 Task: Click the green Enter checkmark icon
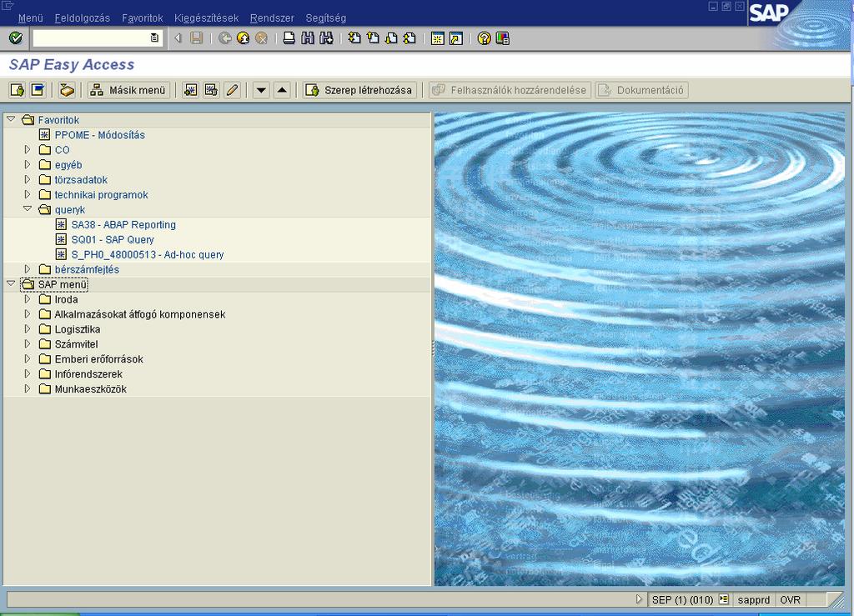[x=16, y=38]
